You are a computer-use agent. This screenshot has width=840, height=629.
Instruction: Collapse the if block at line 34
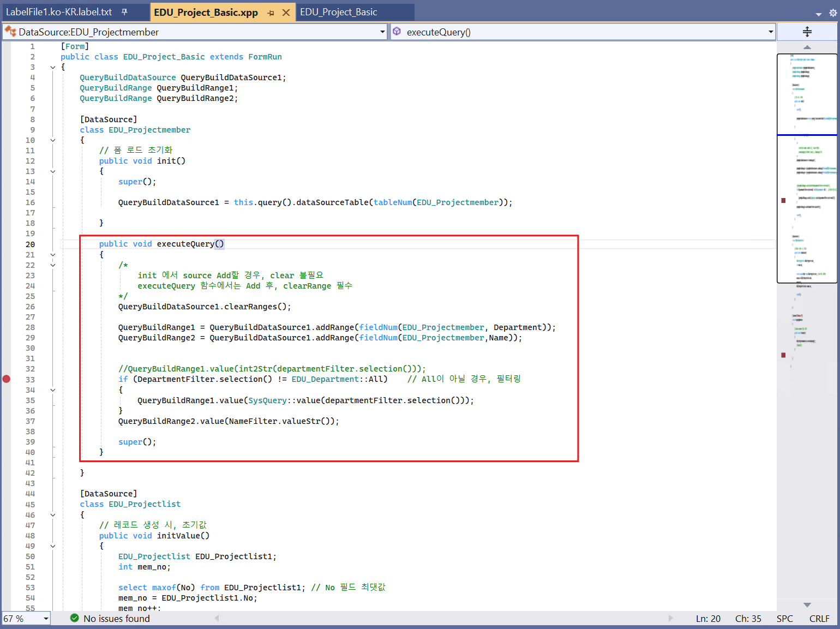[53, 390]
